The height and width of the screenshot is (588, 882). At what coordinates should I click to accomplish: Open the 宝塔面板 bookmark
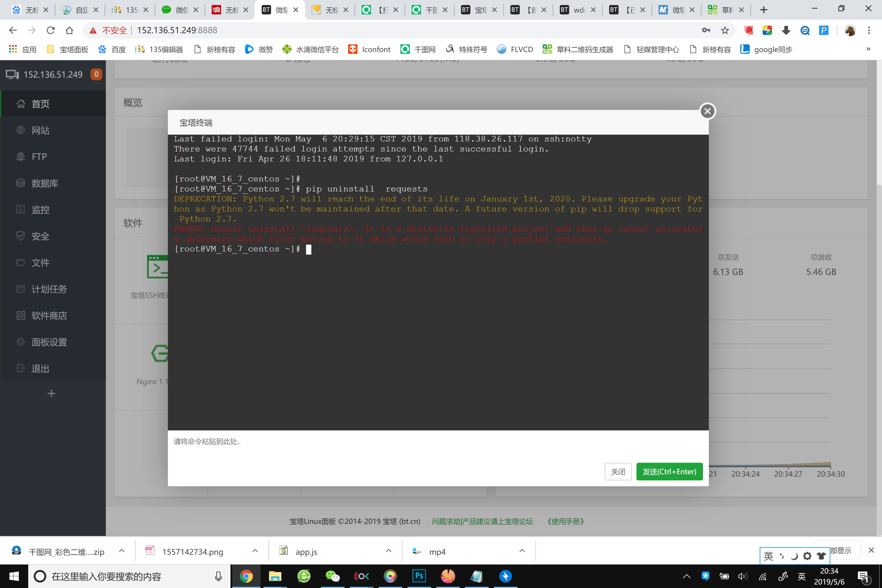68,49
